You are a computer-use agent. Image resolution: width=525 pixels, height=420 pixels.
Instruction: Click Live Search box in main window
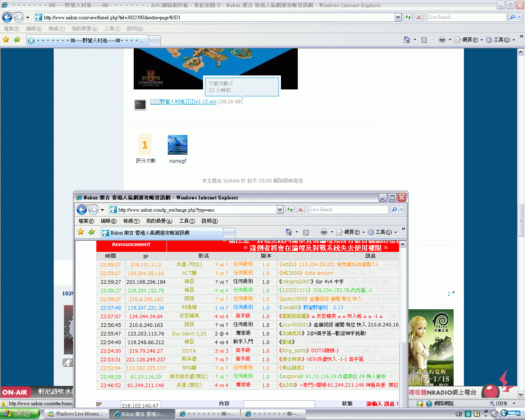[x=466, y=17]
